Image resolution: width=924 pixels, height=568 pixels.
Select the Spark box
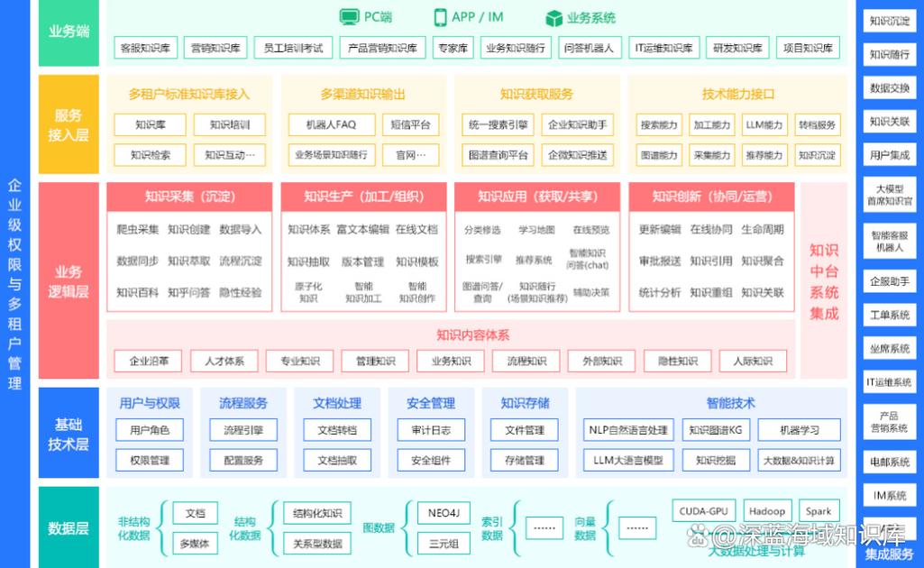[x=818, y=511]
